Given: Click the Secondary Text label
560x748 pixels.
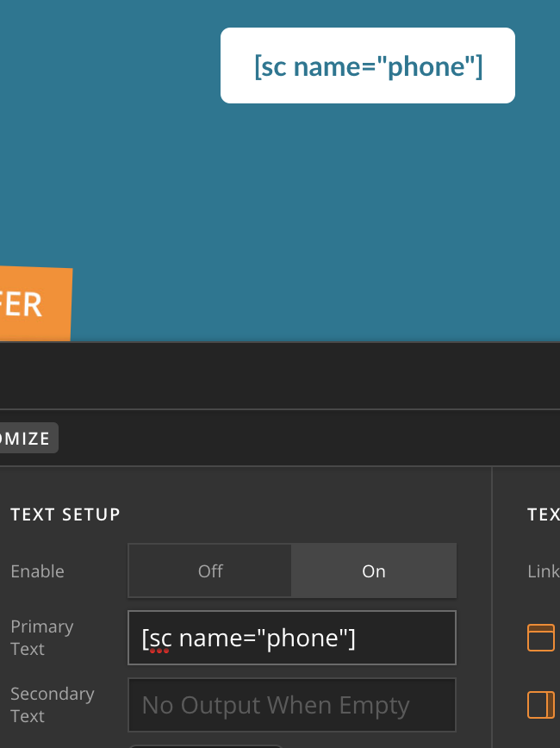Looking at the screenshot, I should (53, 705).
